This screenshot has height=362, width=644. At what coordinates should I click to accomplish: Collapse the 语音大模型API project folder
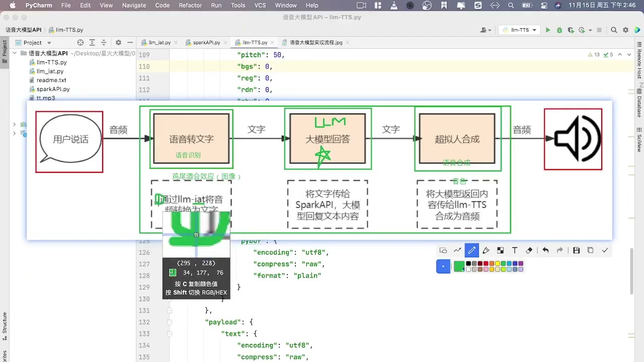(15, 53)
